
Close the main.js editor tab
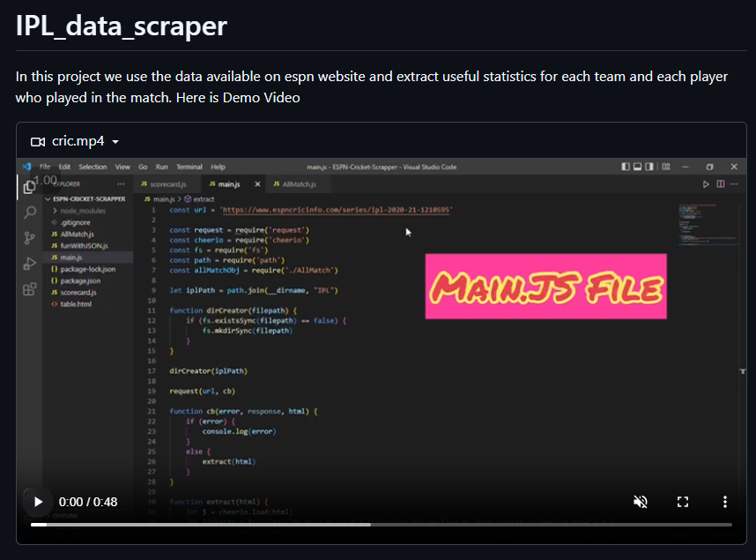(x=257, y=184)
